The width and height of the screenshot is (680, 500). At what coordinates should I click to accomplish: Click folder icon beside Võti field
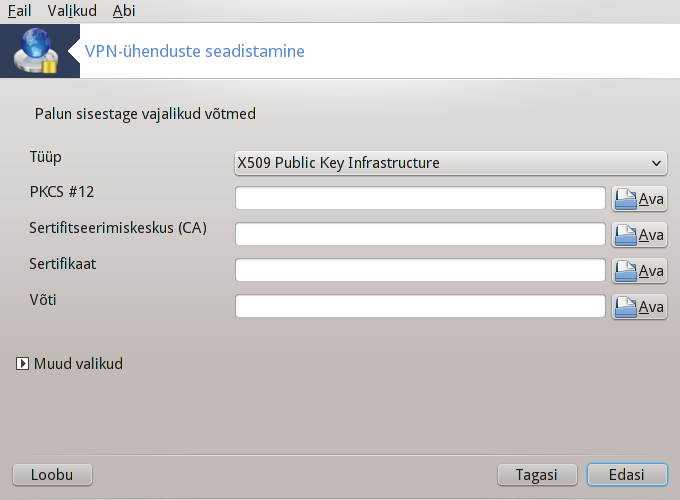click(x=625, y=307)
